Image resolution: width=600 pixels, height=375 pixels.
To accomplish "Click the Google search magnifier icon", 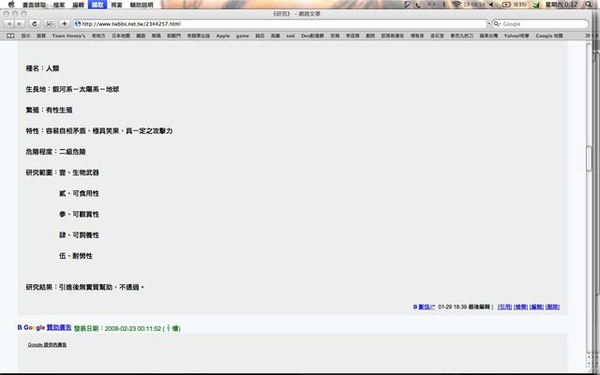I will (497, 24).
